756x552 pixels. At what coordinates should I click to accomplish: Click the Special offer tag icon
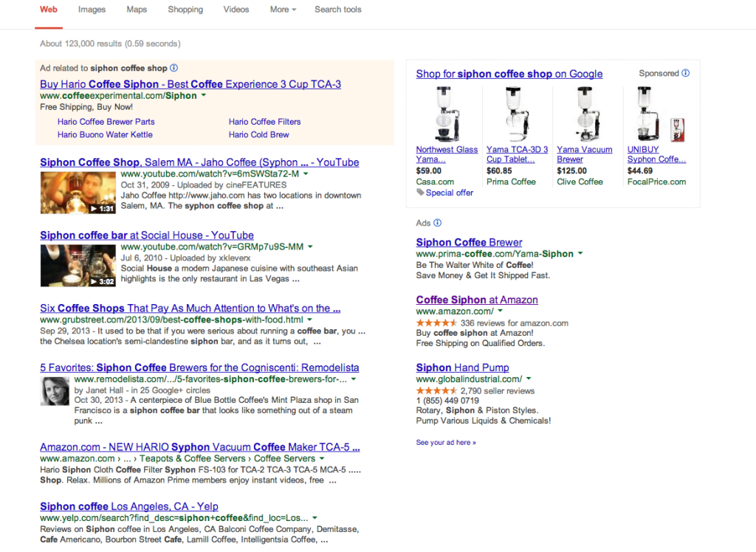420,193
